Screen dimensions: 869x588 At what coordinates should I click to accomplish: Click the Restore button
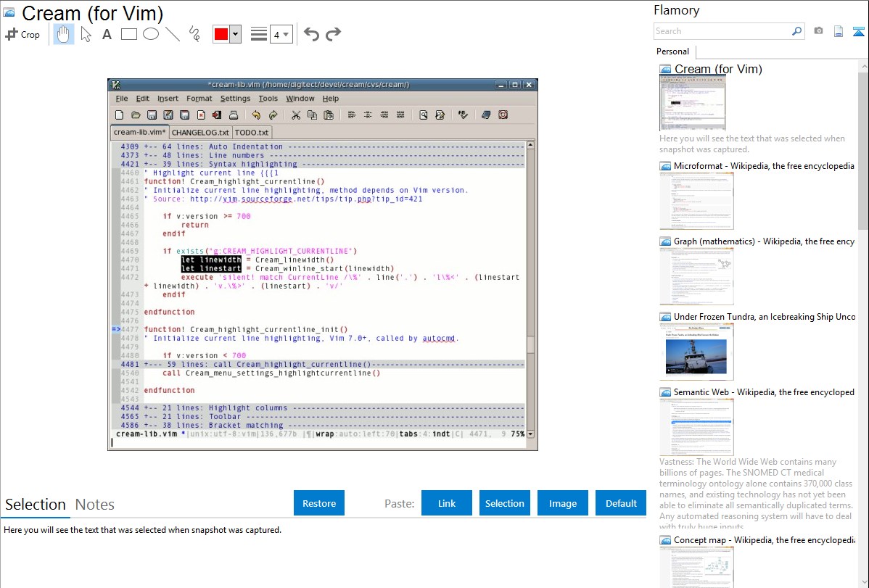pyautogui.click(x=319, y=503)
